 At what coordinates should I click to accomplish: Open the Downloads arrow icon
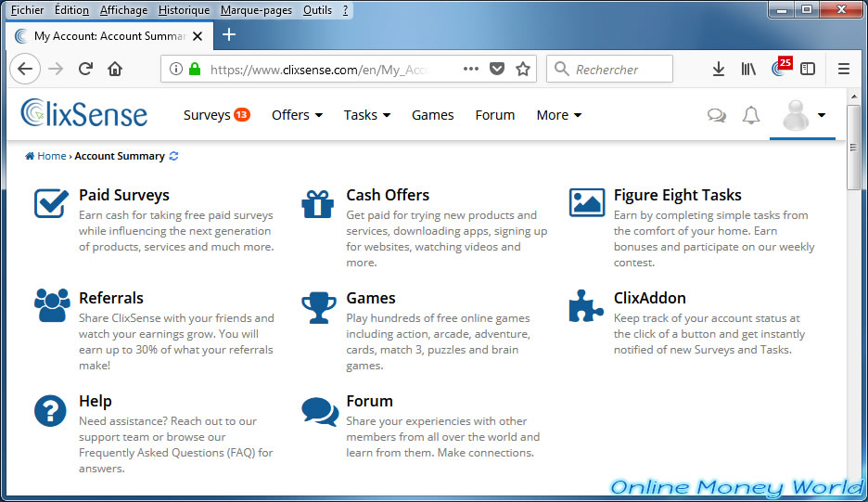tap(718, 69)
